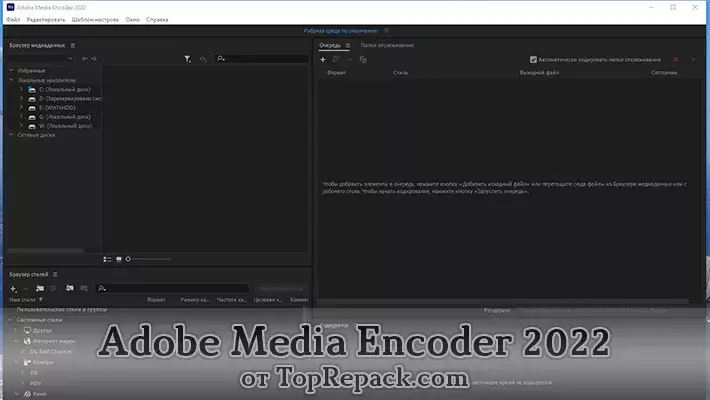This screenshot has width=710, height=400.
Task: Click the Ingest eye icon in the Media Browser
Action: coord(203,59)
